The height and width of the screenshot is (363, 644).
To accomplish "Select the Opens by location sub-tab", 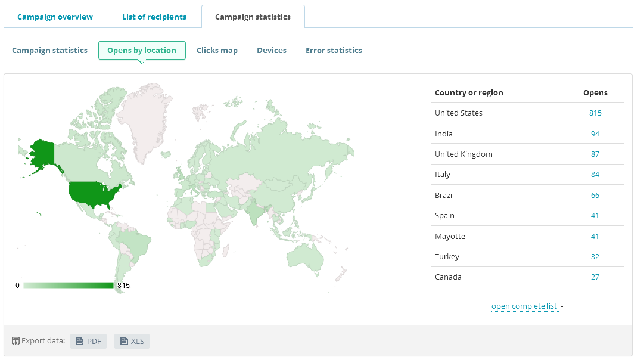I will 142,50.
